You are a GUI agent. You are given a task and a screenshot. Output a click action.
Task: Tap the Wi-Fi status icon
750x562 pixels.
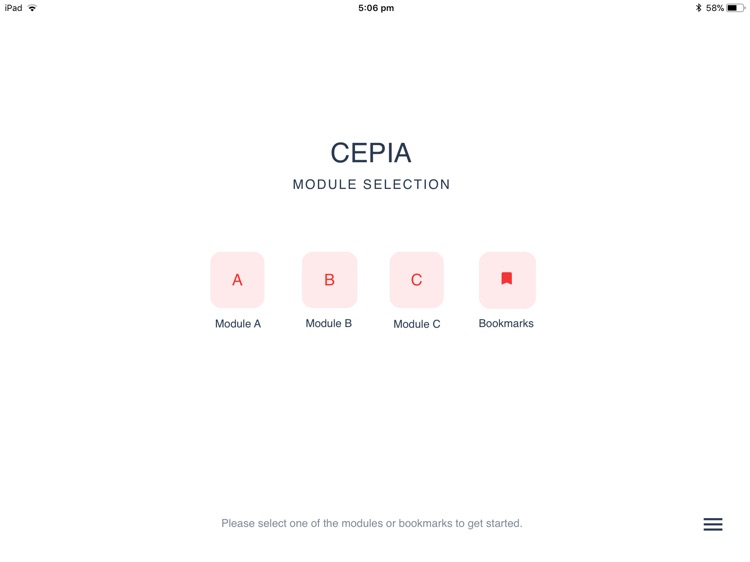point(32,8)
